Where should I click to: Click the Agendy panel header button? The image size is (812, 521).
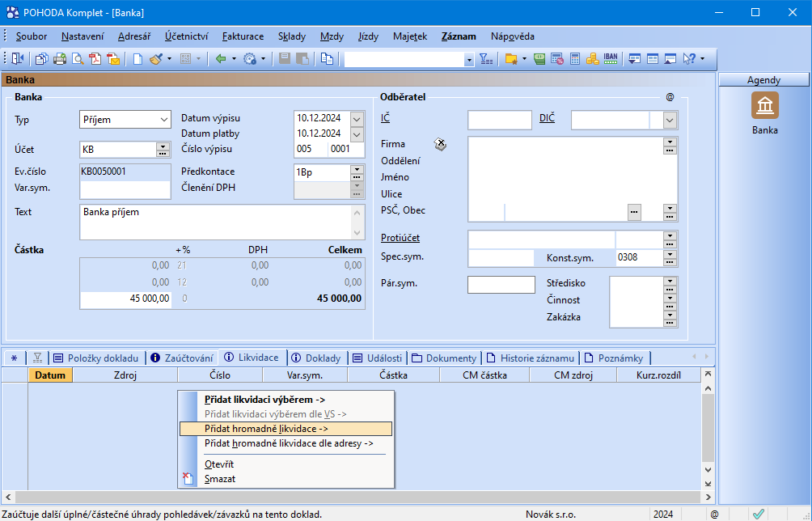point(763,80)
